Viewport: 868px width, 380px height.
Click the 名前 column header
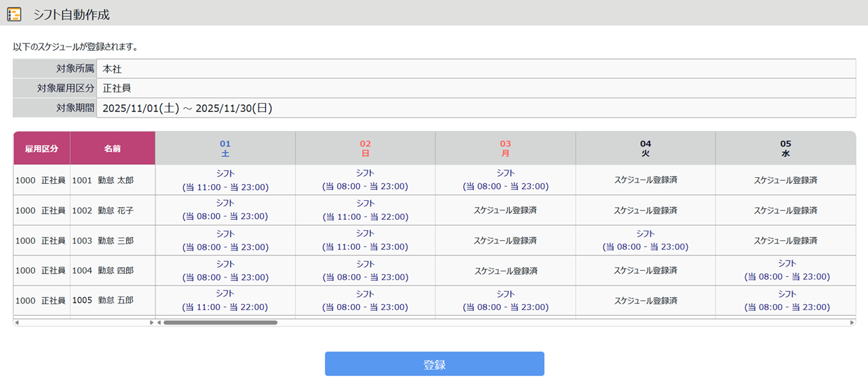(113, 149)
